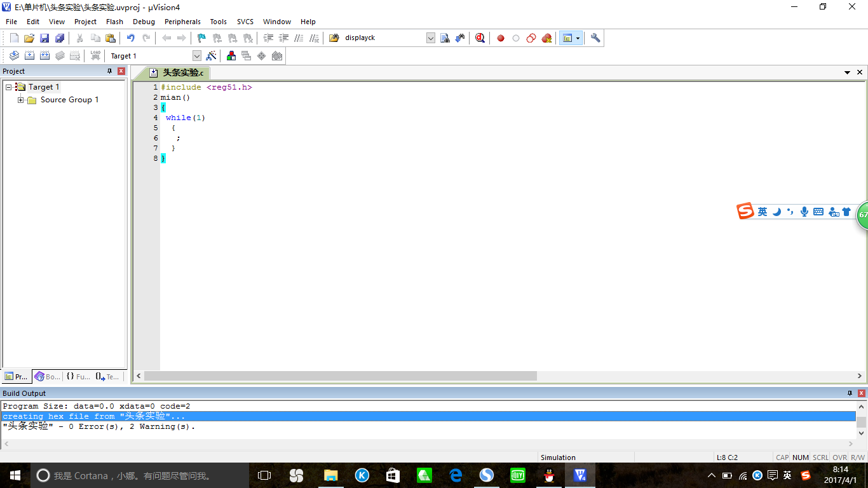868x488 pixels.
Task: Open the Sogou soft keyboard icon
Action: [818, 212]
